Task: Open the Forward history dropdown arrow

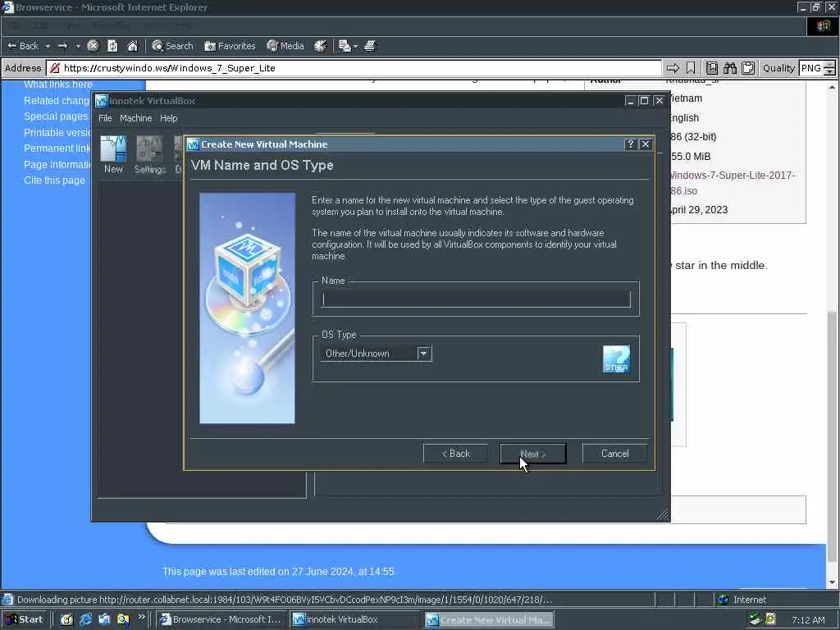Action: tap(78, 46)
